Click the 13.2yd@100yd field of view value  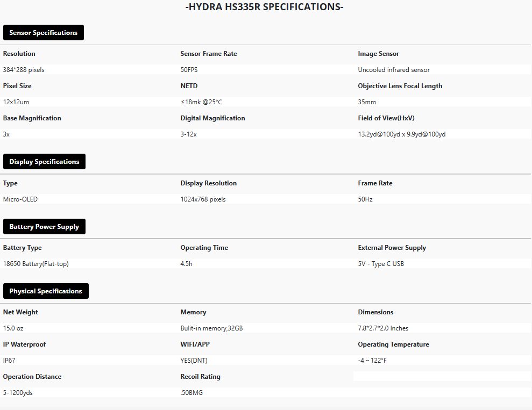402,134
